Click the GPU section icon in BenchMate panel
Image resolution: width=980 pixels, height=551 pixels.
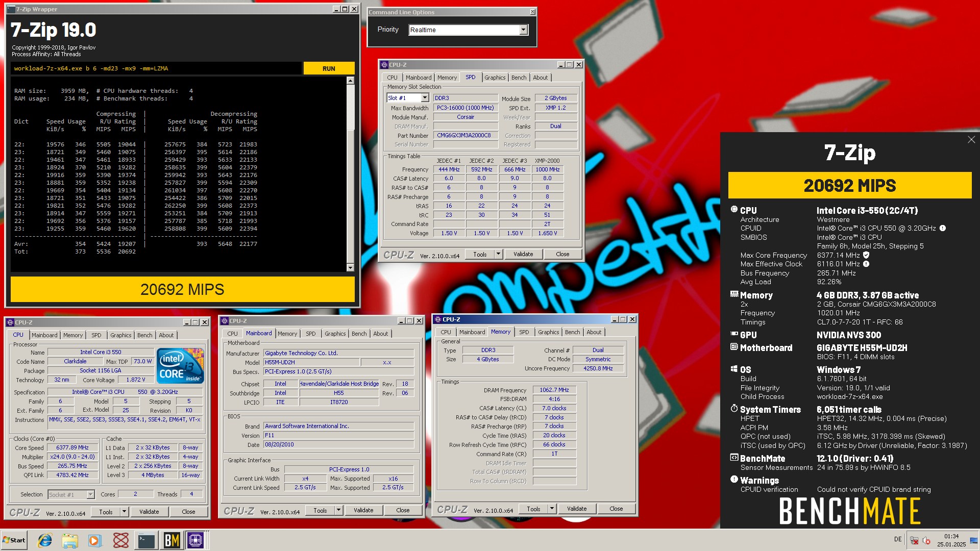734,334
